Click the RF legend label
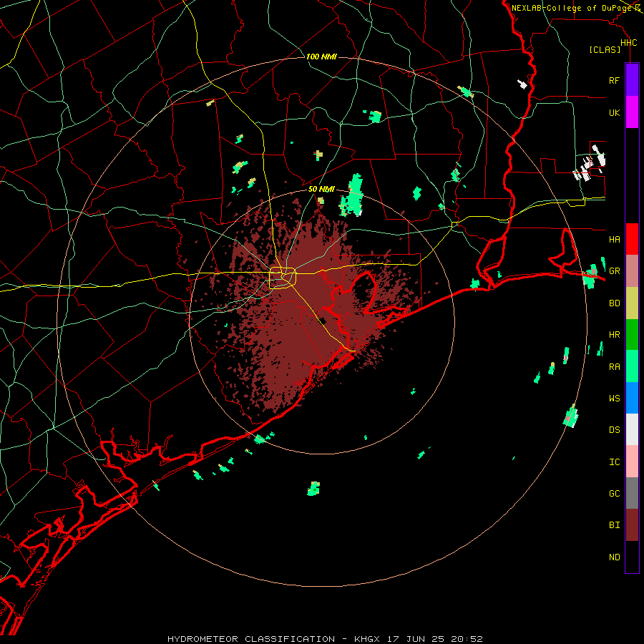The height and width of the screenshot is (644, 644). 614,80
